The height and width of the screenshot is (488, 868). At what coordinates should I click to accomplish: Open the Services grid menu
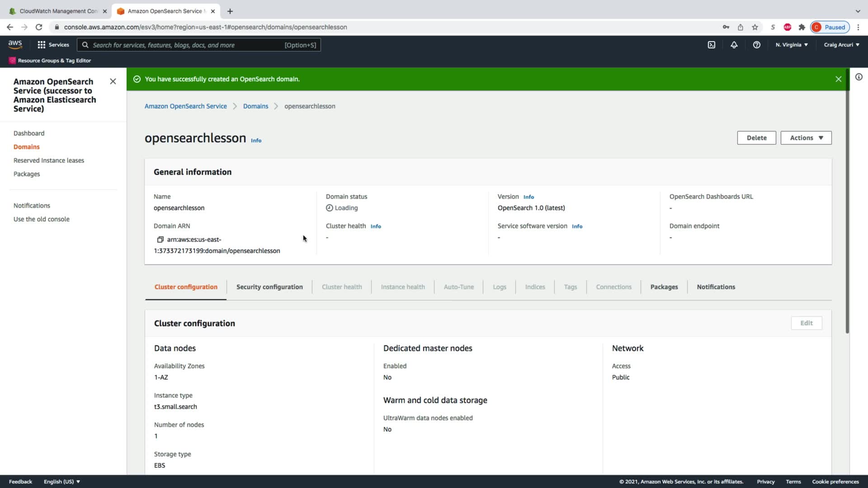tap(53, 45)
